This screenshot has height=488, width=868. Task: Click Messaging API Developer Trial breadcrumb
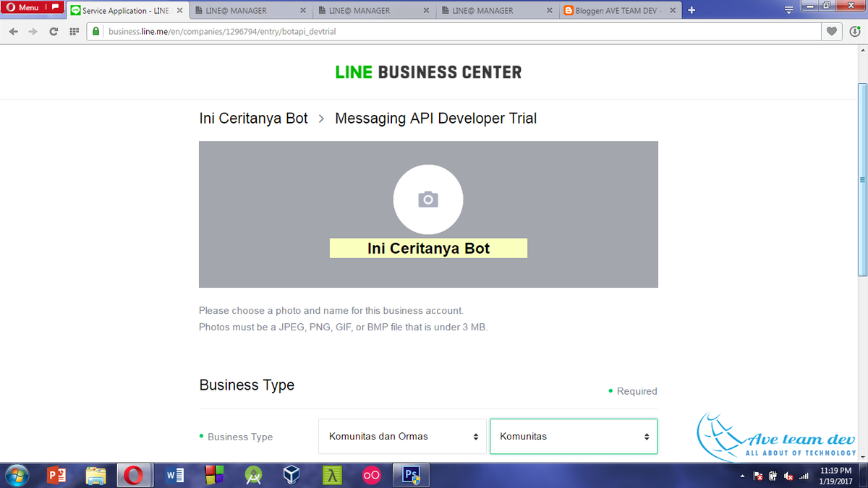(436, 119)
